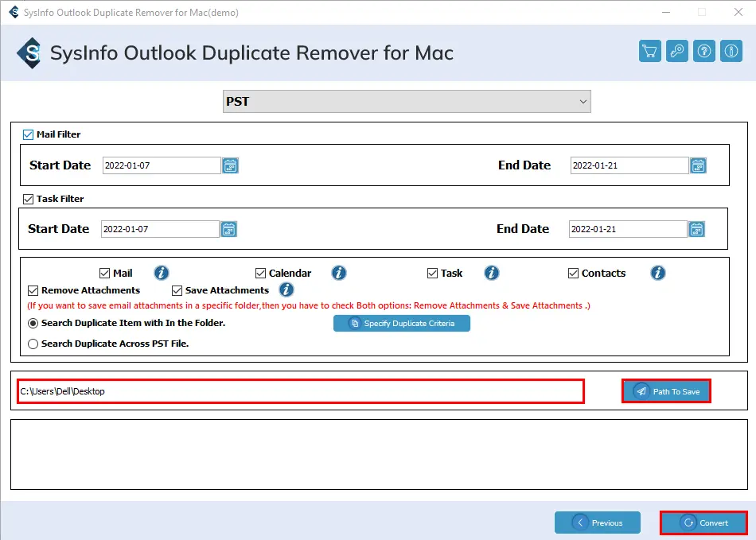Expand the PST format dropdown

pos(407,102)
